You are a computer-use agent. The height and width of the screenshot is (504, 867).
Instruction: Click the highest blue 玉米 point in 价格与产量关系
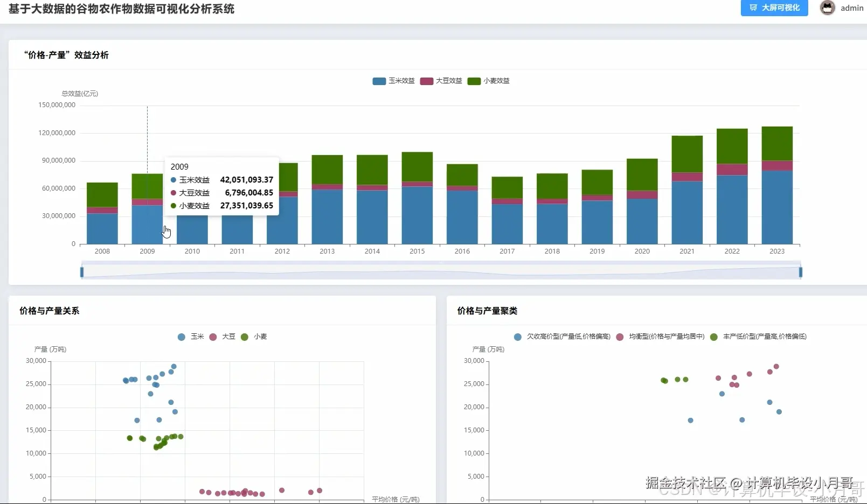pyautogui.click(x=174, y=367)
